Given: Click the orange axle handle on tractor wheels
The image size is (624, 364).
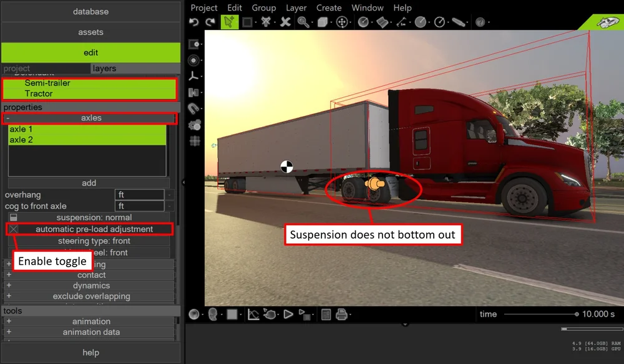Looking at the screenshot, I should 374,184.
